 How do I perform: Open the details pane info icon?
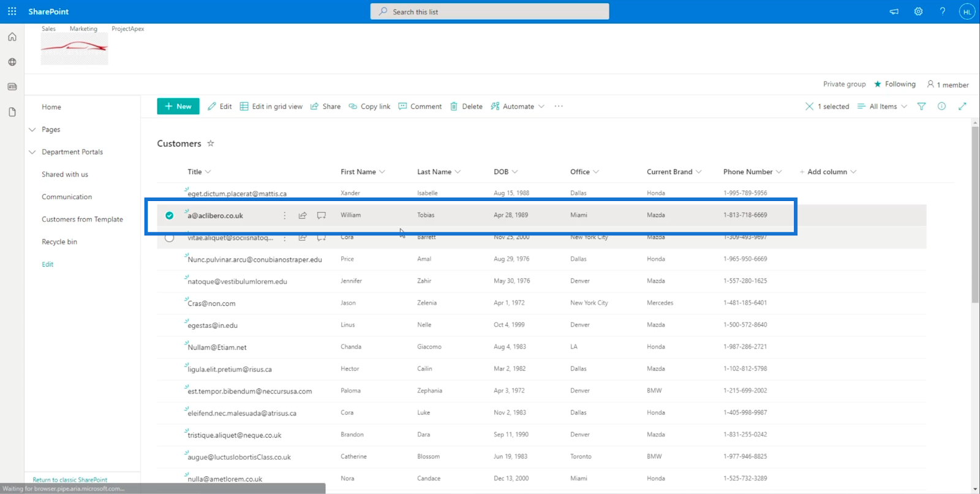tap(941, 107)
